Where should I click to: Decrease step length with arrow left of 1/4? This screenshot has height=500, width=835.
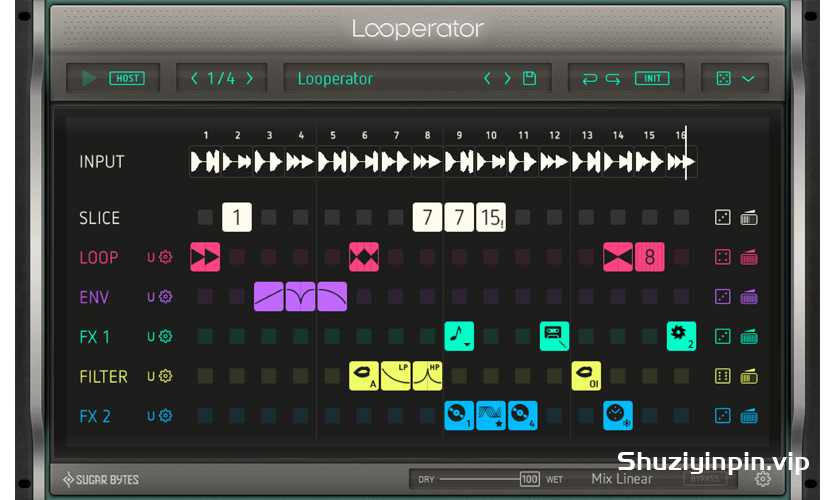pyautogui.click(x=194, y=78)
